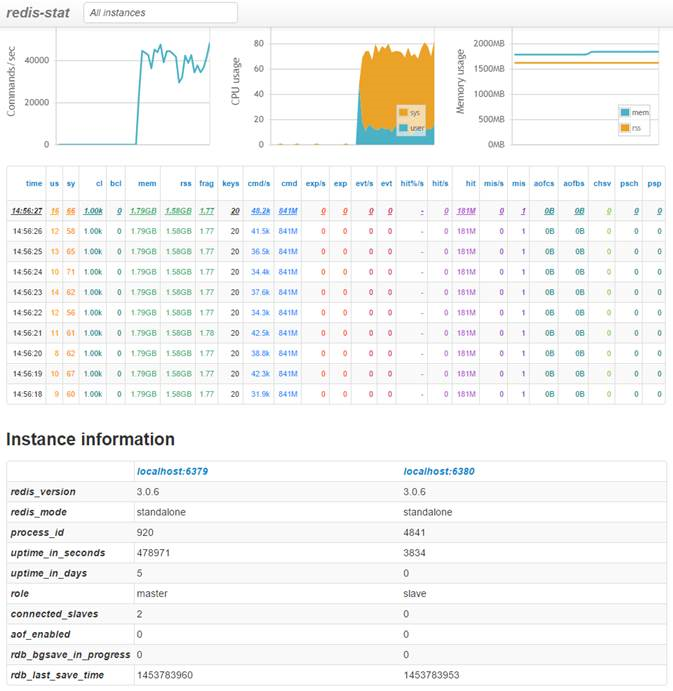This screenshot has height=691, width=673.
Task: Click the redis_version row label
Action: tap(43, 492)
